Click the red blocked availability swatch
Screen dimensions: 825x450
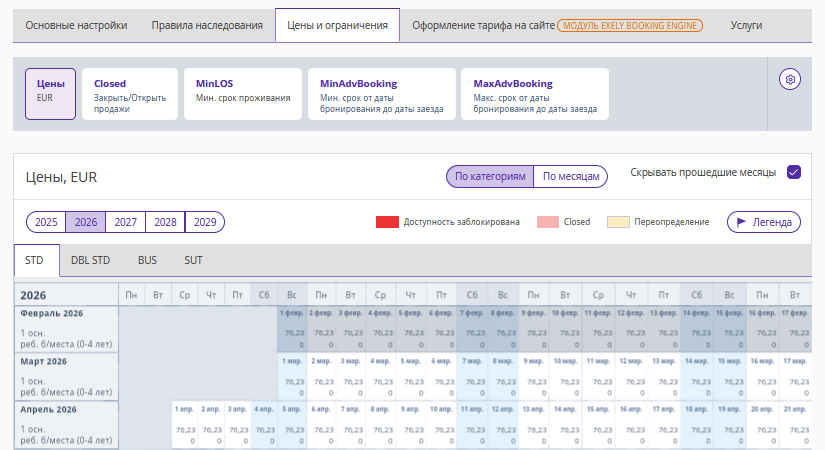pyautogui.click(x=387, y=222)
